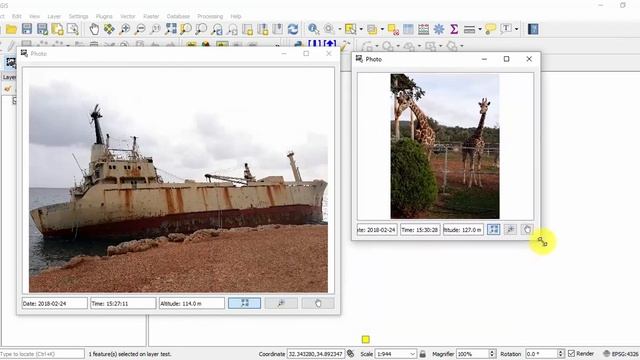
Task: Click the Zoom to Layer icon
Action: [201, 29]
